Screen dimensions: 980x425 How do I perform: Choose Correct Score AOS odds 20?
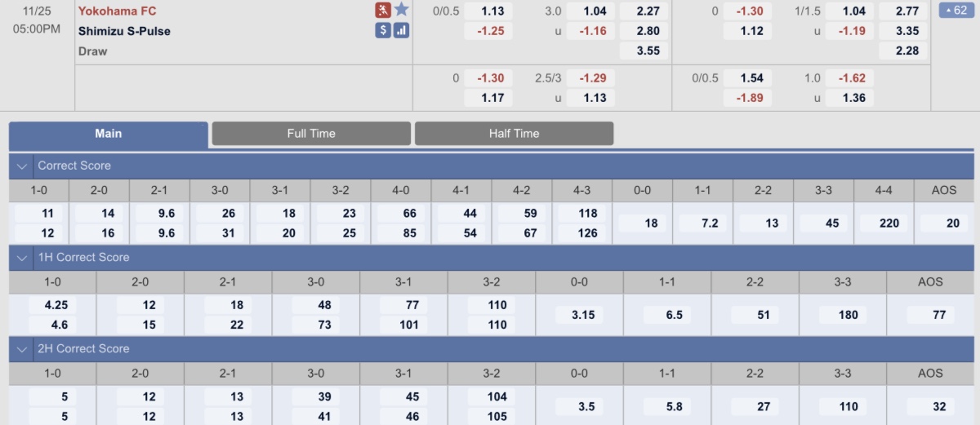coord(944,223)
